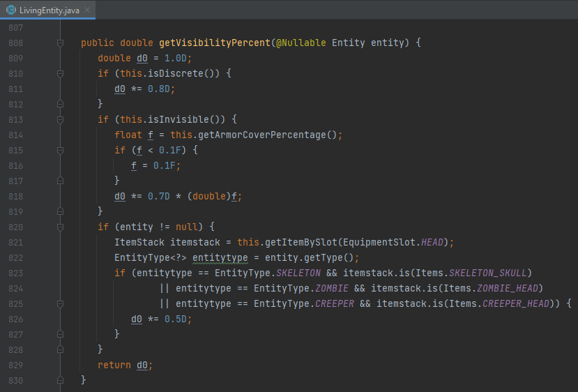578x392 pixels.
Task: Collapse the getVisibilityPercent method fold at line 808
Action: click(x=60, y=43)
